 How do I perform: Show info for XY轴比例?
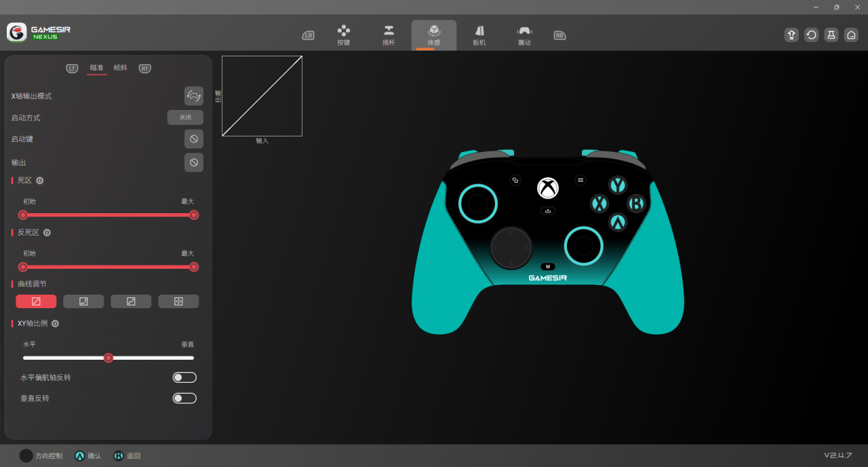[55, 324]
